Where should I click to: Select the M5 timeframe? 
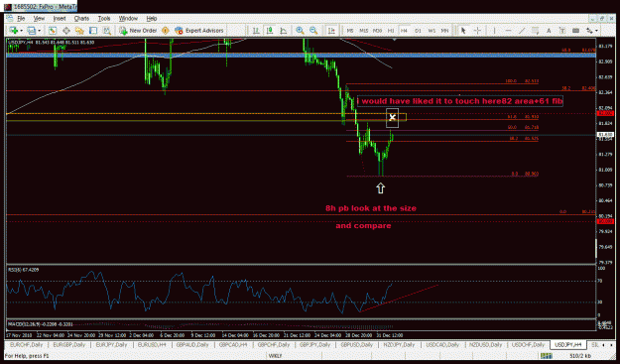tap(350, 31)
